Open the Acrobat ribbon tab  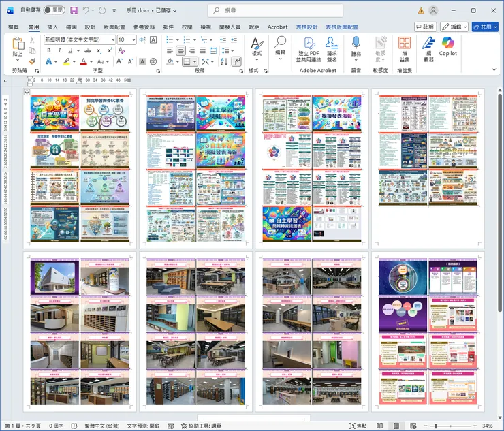point(277,27)
